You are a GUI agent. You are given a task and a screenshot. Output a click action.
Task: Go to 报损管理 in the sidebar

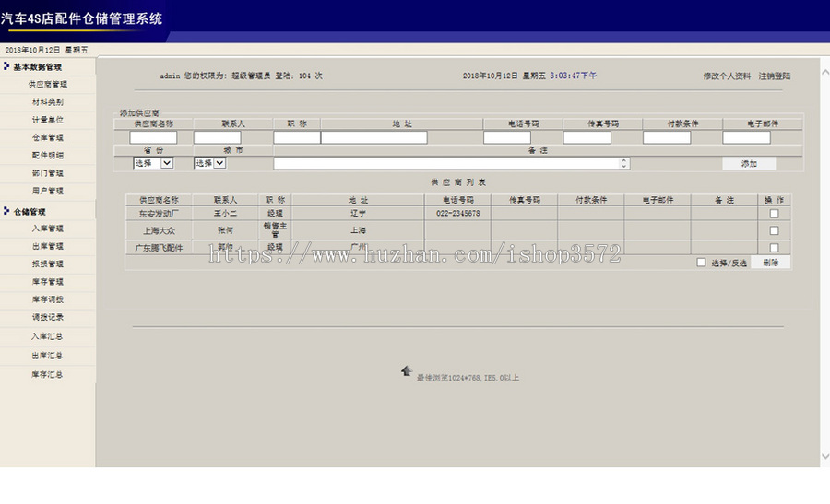pos(48,264)
